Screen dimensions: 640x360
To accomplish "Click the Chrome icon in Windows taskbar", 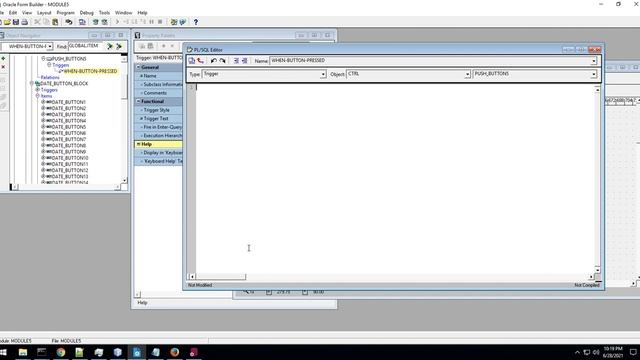I will [61, 352].
